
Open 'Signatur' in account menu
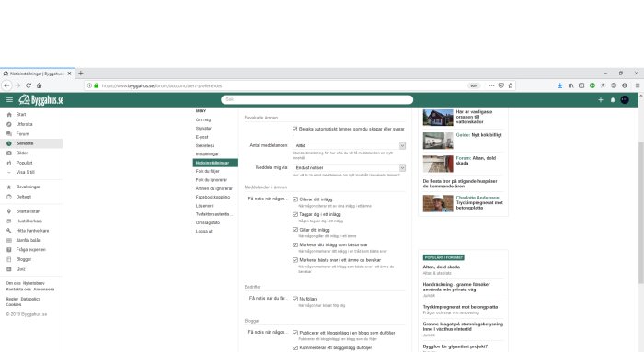coord(203,129)
